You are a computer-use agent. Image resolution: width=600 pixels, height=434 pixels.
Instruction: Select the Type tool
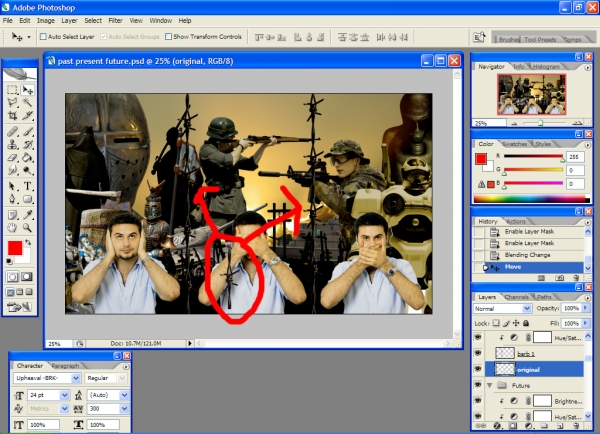(x=27, y=186)
